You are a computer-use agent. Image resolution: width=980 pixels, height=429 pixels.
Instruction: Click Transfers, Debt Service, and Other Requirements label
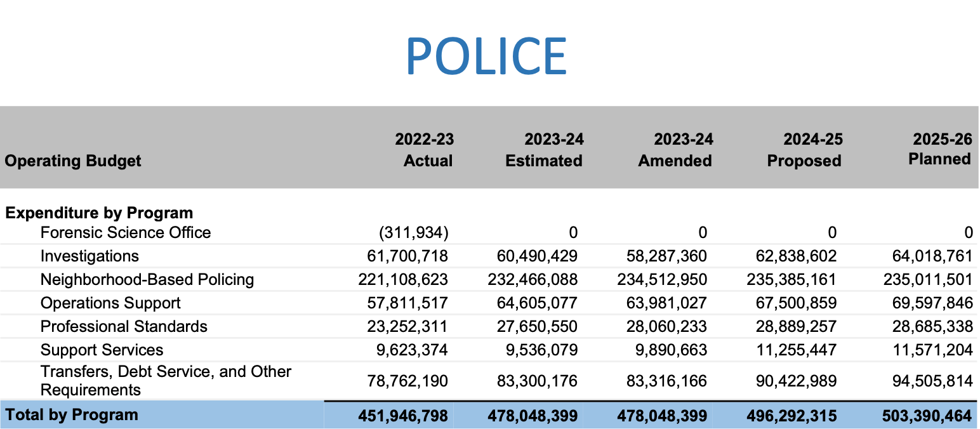click(x=166, y=380)
